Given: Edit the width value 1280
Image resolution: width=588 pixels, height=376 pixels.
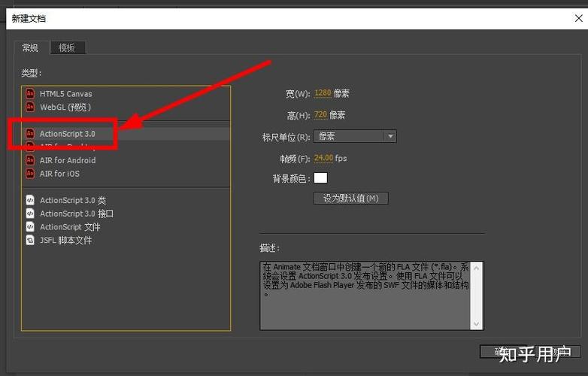Looking at the screenshot, I should pos(323,93).
